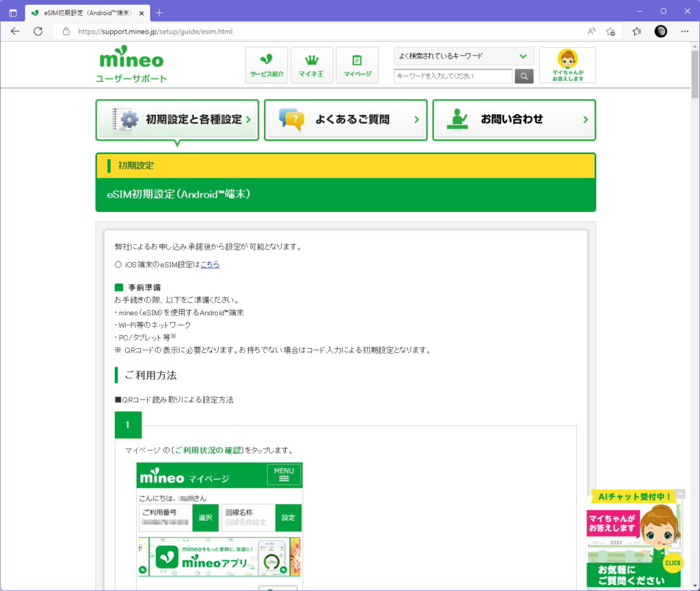This screenshot has width=700, height=591.
Task: Open 初期設定と各種設定 navigation tab
Action: click(177, 120)
